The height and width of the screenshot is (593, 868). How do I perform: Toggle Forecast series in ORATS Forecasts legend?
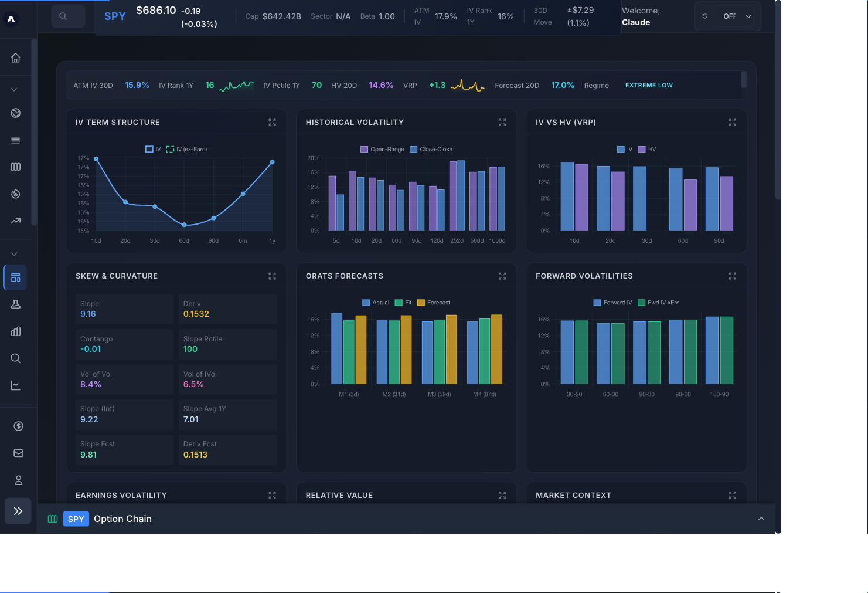[434, 303]
